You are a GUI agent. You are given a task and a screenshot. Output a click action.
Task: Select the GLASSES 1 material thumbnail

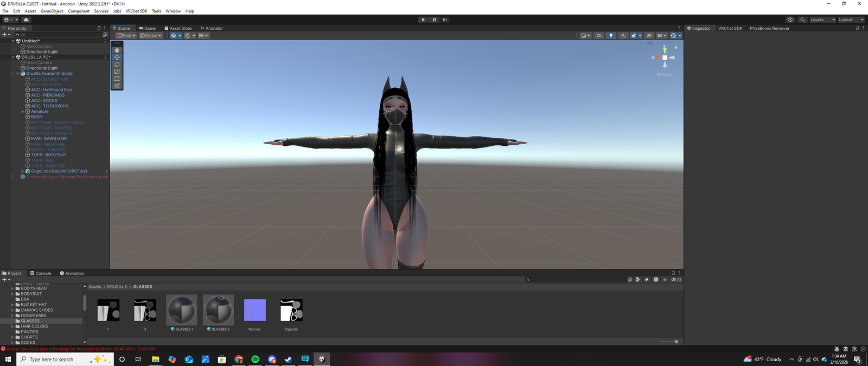(182, 310)
